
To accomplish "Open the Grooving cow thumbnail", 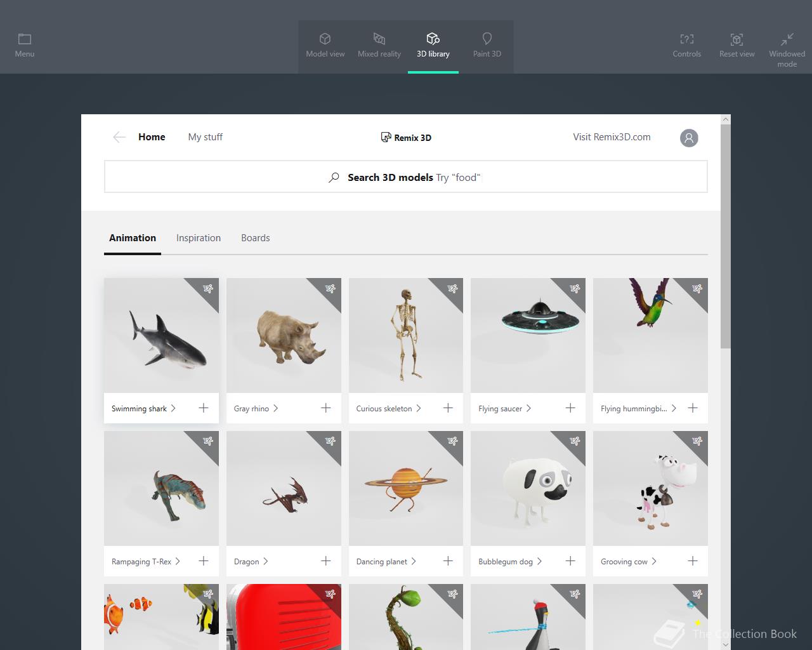I will click(x=650, y=488).
